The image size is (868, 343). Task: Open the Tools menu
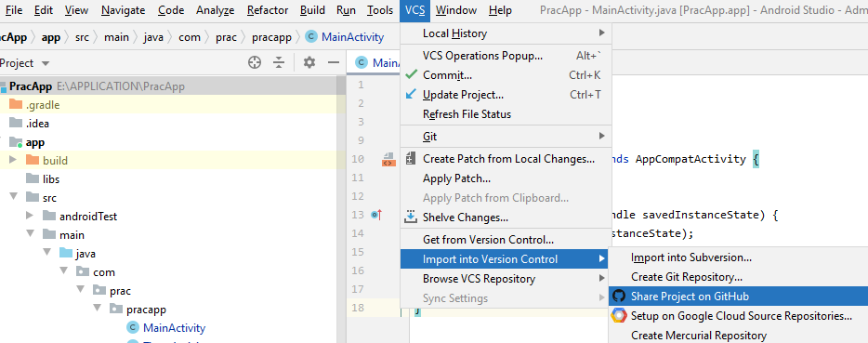(380, 10)
